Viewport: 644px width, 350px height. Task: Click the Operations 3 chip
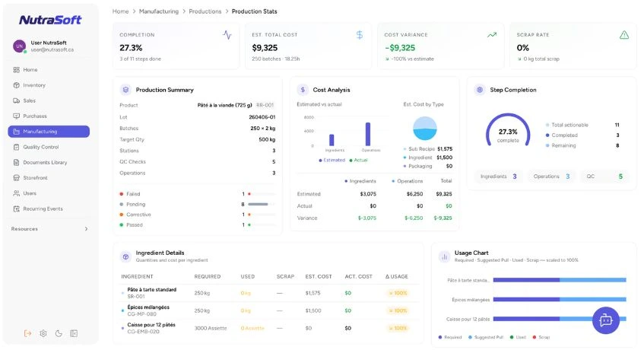coord(551,177)
